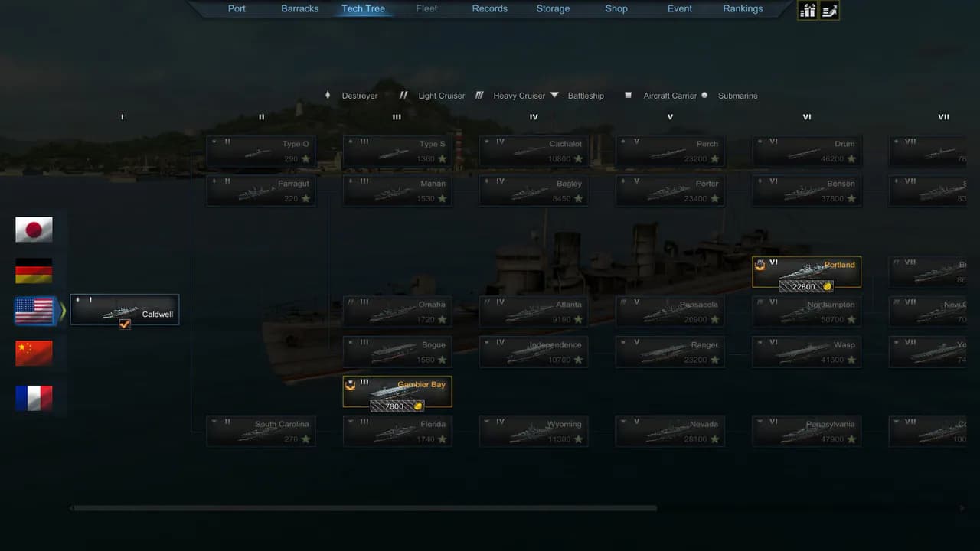Select the South Carolina battleship card

click(261, 432)
